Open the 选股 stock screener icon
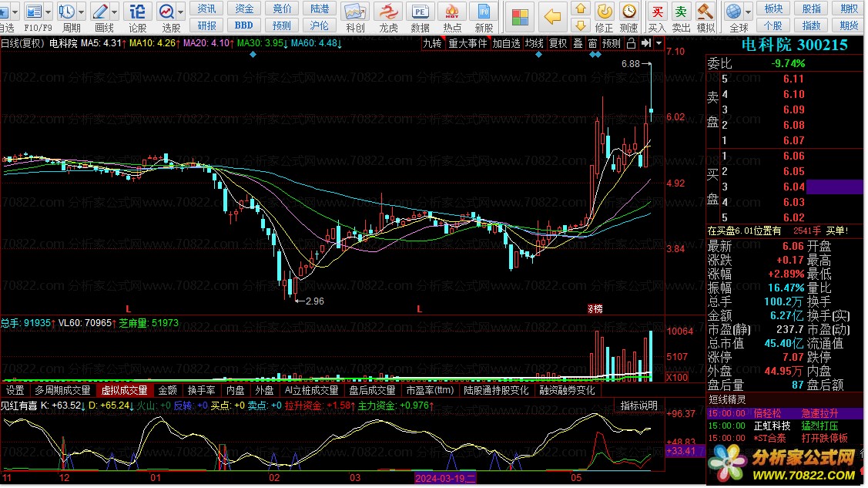The image size is (868, 488). click(x=166, y=11)
